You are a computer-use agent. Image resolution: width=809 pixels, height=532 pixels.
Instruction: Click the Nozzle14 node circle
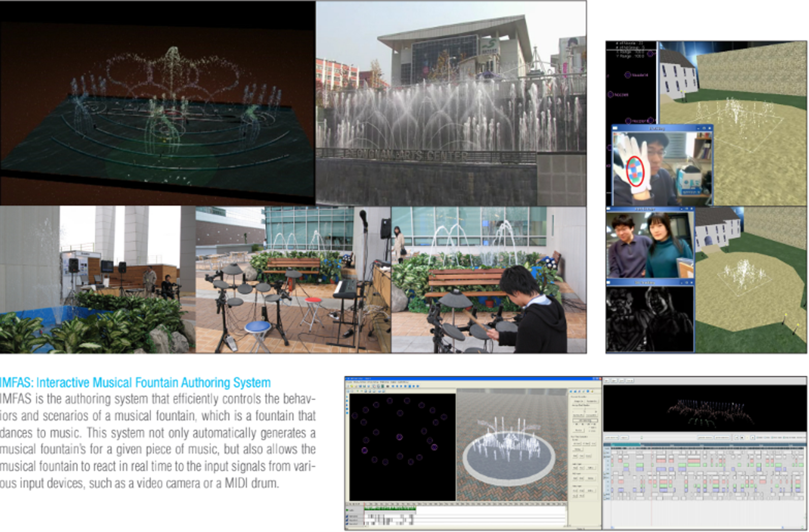click(x=628, y=75)
